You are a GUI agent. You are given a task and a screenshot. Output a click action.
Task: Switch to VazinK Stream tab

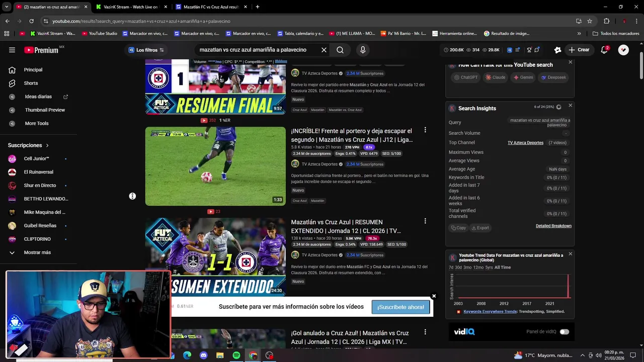pyautogui.click(x=131, y=7)
